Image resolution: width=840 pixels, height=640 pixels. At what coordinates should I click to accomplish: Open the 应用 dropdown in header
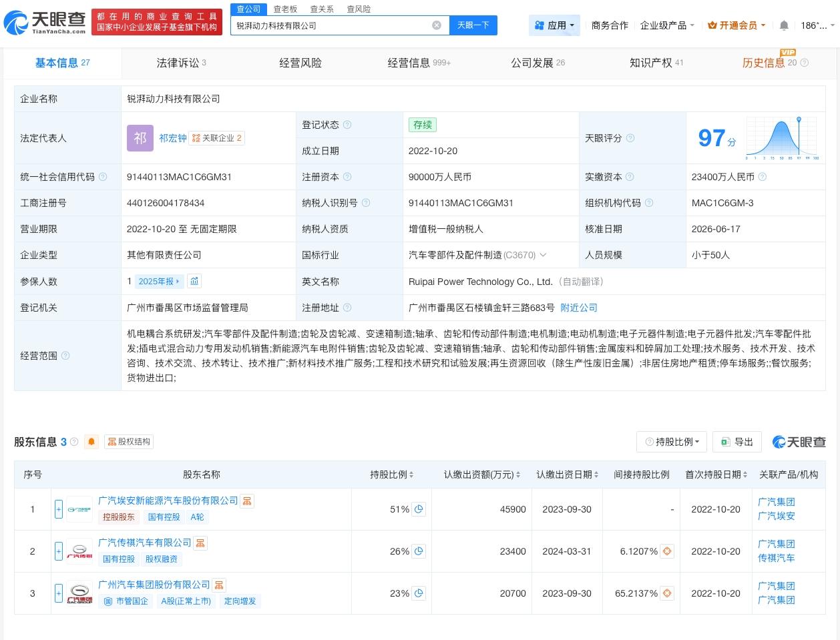tap(555, 25)
